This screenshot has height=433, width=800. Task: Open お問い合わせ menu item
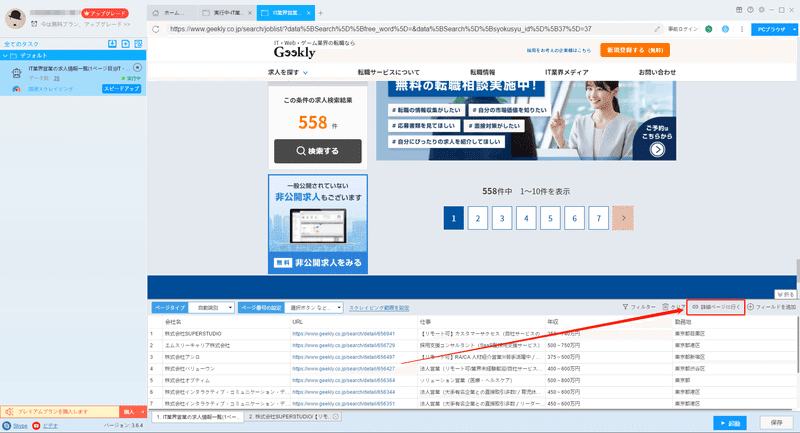657,72
